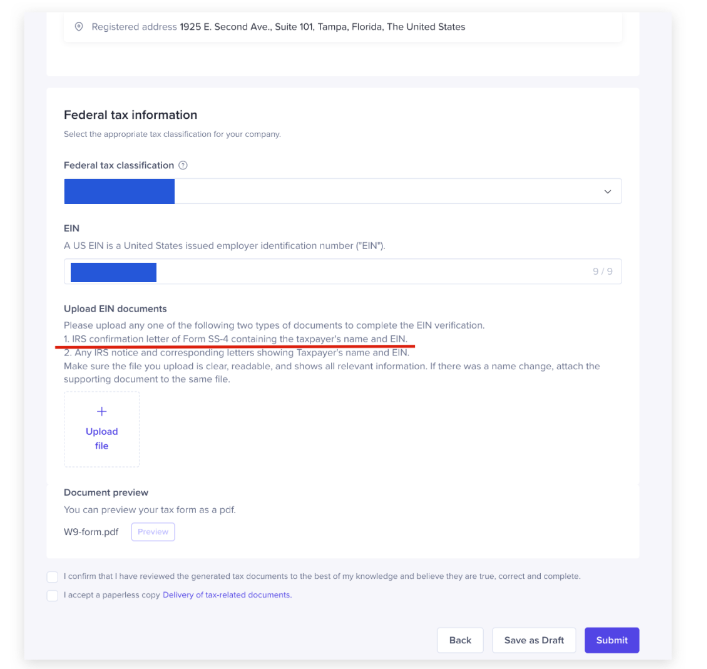
Task: Check the tax documents review confirmation box
Action: [x=52, y=577]
